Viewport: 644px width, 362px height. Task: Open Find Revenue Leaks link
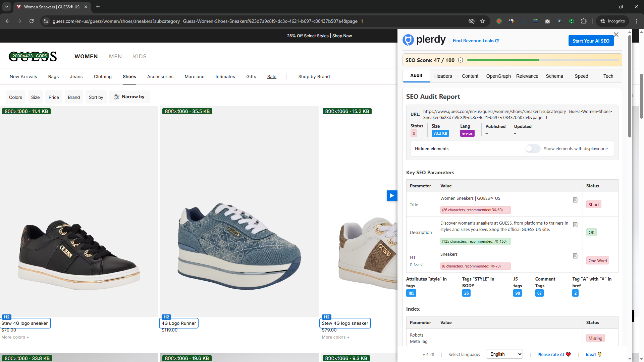(475, 41)
